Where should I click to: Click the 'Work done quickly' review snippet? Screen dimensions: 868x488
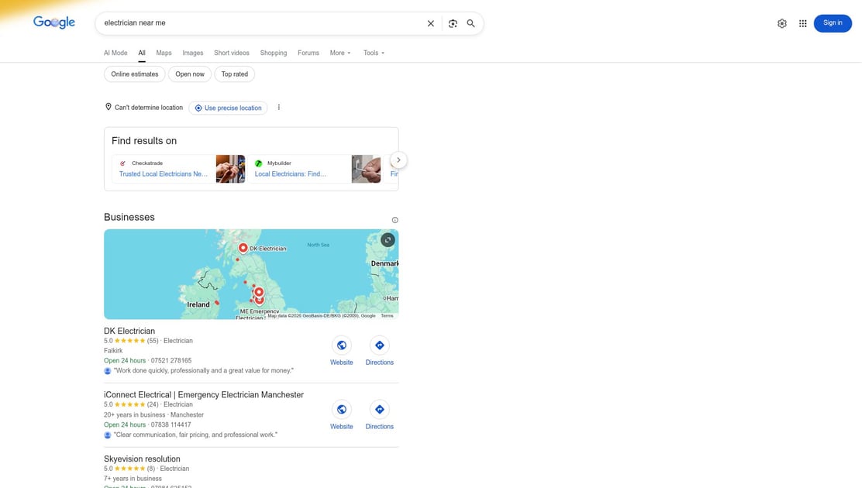[x=204, y=371]
